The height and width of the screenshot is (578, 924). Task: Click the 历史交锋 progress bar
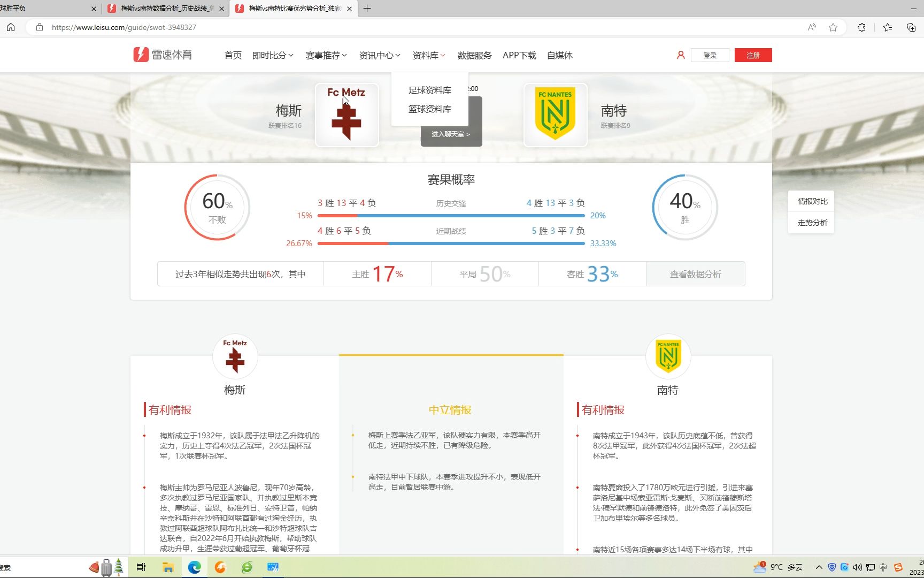click(451, 216)
